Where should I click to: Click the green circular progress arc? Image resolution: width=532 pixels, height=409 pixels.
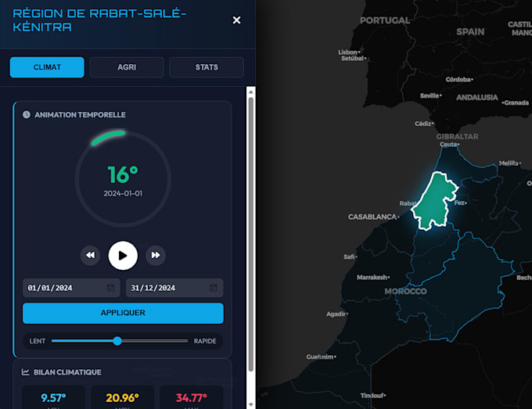tap(108, 138)
